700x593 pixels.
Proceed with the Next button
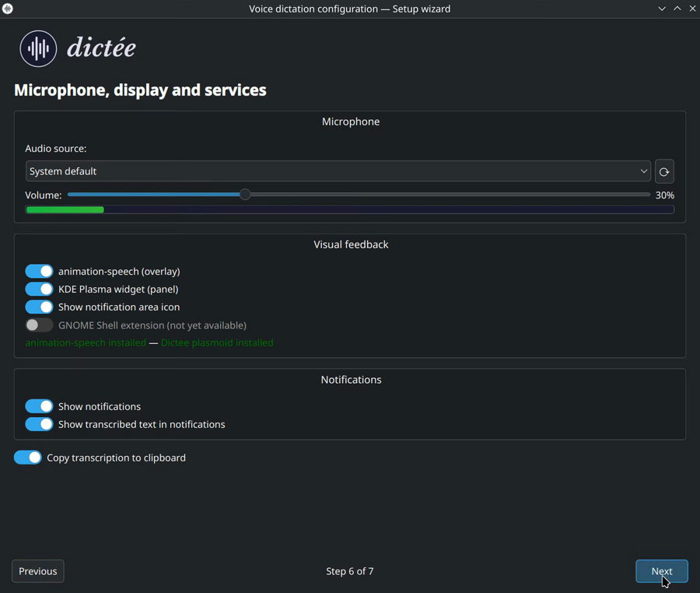coord(662,571)
